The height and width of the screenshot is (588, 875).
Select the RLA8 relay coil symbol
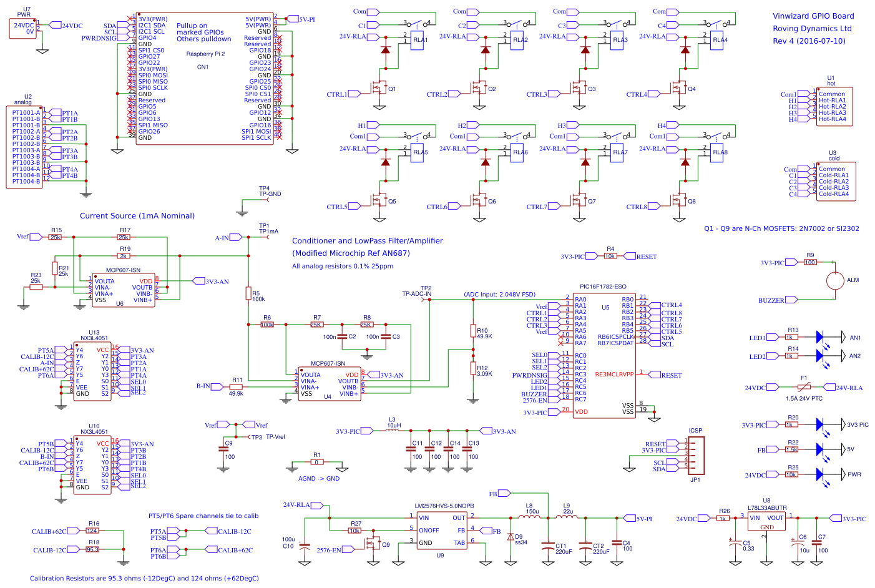[716, 153]
